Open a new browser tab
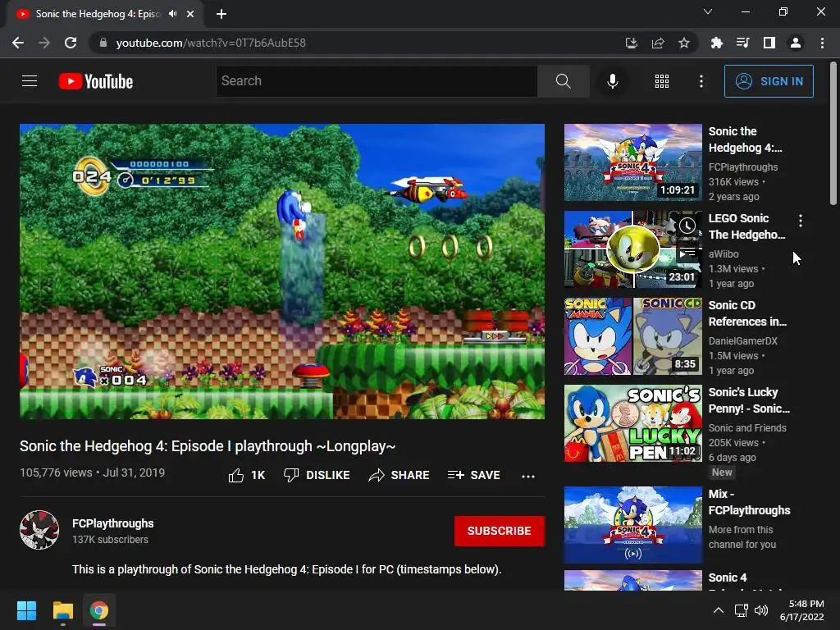Image resolution: width=840 pixels, height=630 pixels. coord(221,14)
